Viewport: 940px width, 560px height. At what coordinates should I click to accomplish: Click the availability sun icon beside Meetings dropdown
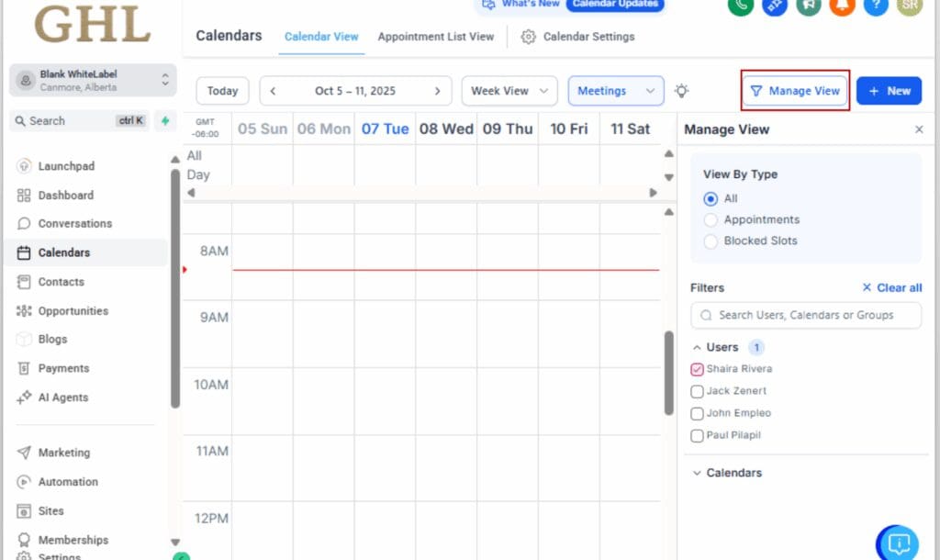(x=680, y=90)
